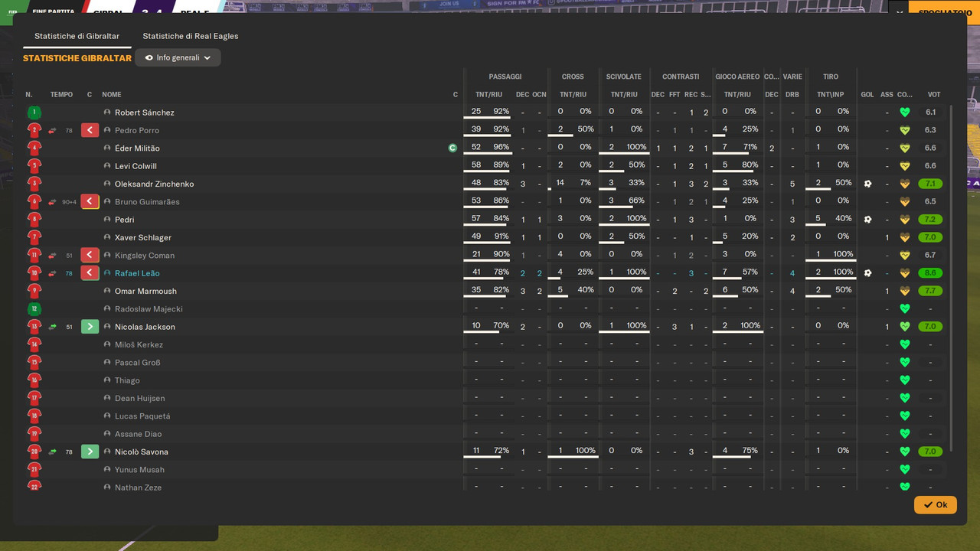980x551 pixels.
Task: Click Levi Colwill's 89% pass accuracy
Action: coord(501,165)
